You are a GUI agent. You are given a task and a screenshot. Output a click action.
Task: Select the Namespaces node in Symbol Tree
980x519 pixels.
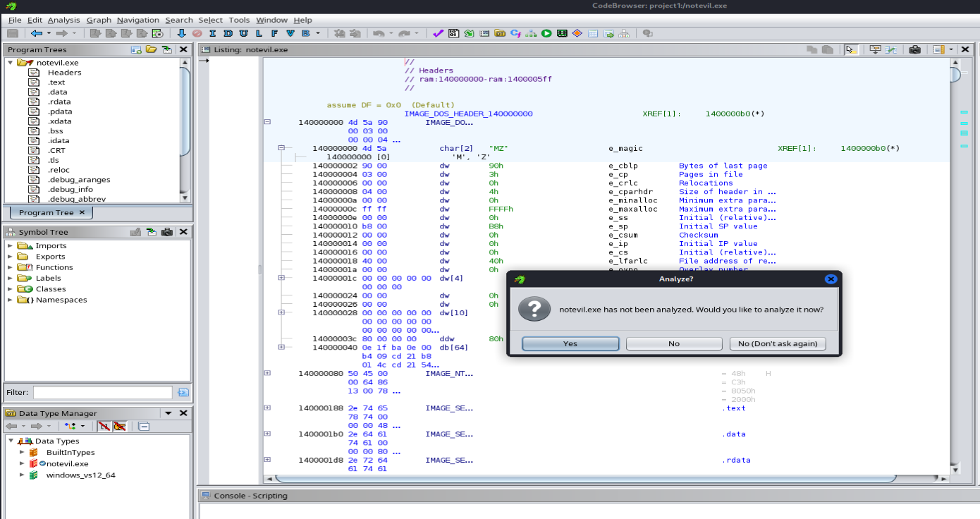[61, 300]
